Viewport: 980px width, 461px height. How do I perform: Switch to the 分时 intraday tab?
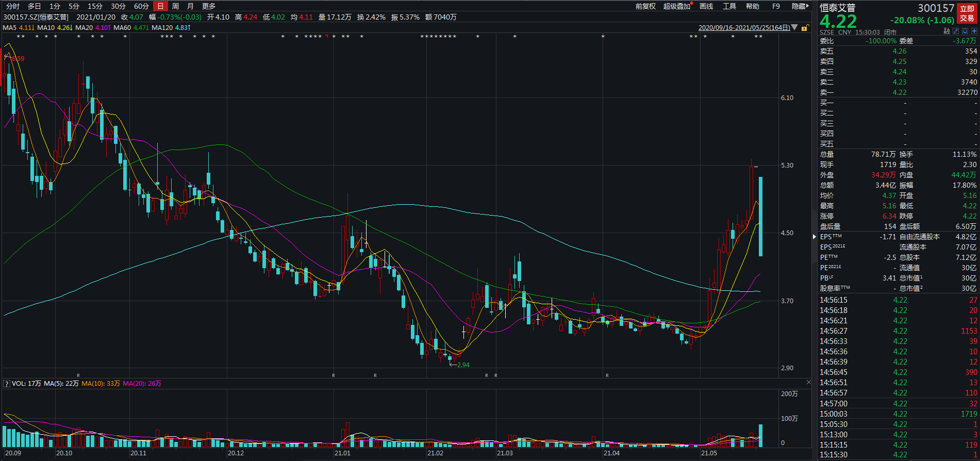click(x=13, y=6)
